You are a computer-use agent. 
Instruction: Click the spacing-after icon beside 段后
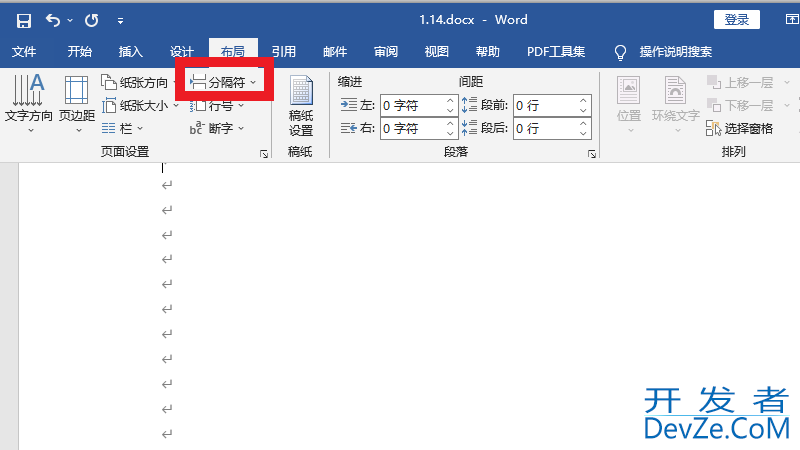coord(469,128)
